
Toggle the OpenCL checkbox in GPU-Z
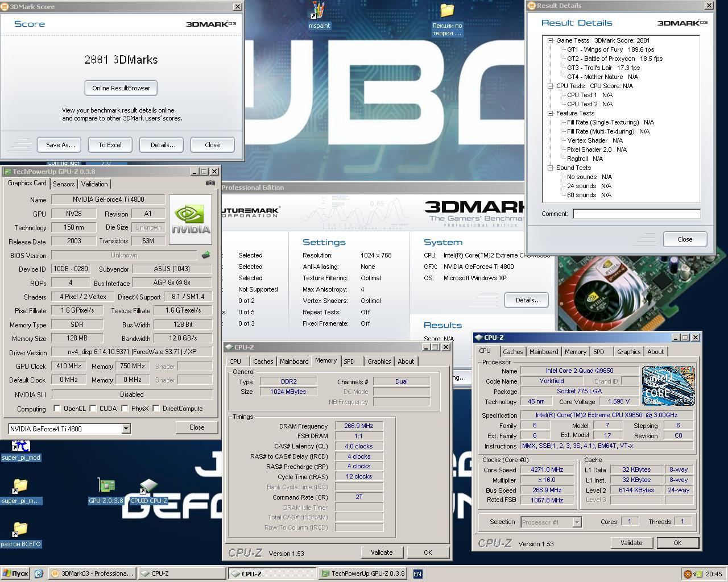[57, 409]
